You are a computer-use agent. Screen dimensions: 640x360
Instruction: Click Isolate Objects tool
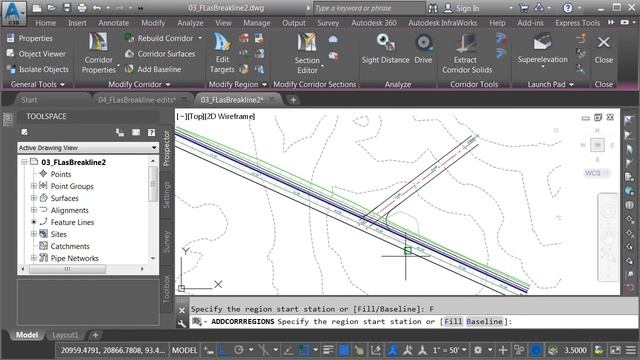[38, 69]
